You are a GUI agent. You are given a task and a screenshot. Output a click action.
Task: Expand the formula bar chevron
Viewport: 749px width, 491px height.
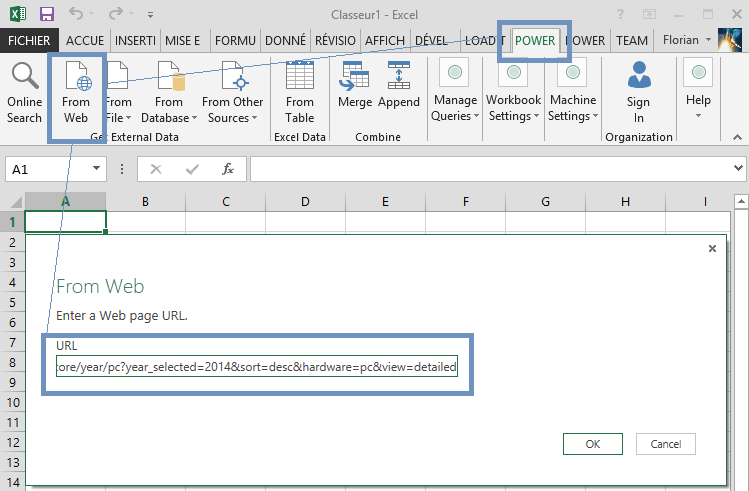738,168
